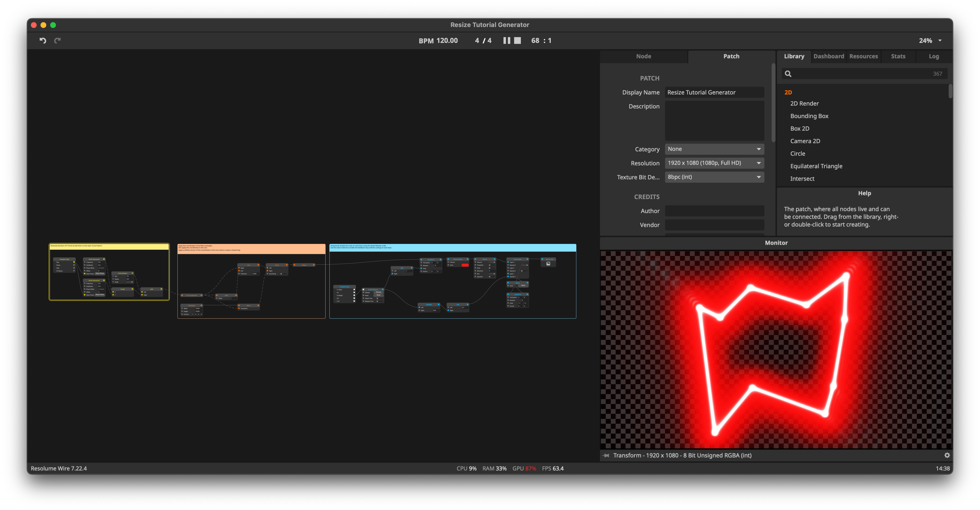Switch to the Dashboard tab

coord(828,56)
